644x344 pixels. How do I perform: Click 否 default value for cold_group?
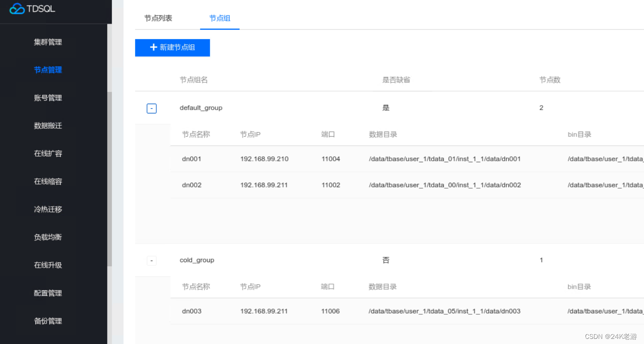[x=386, y=260]
